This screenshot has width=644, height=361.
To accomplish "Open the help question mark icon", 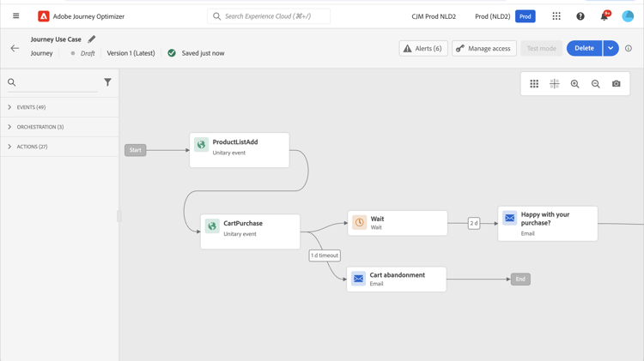I will tap(580, 16).
